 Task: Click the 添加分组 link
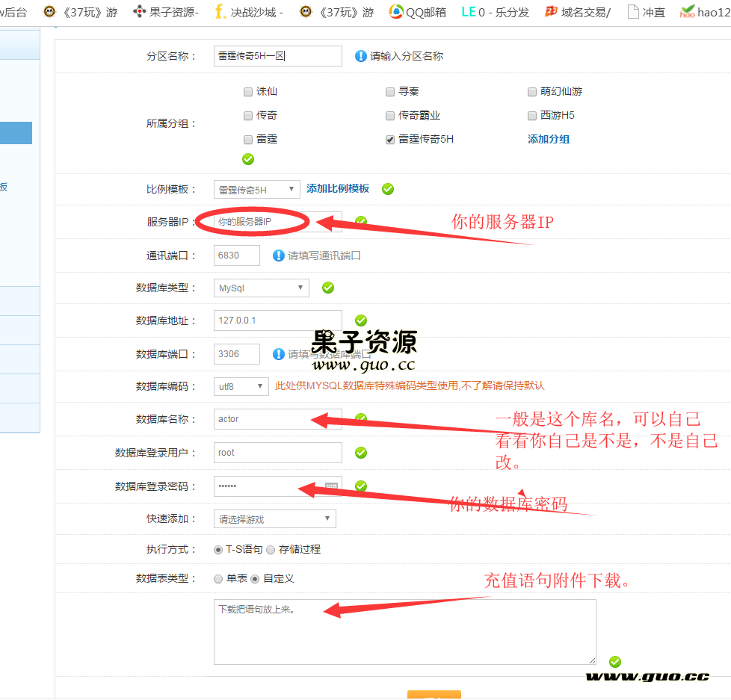(x=549, y=139)
